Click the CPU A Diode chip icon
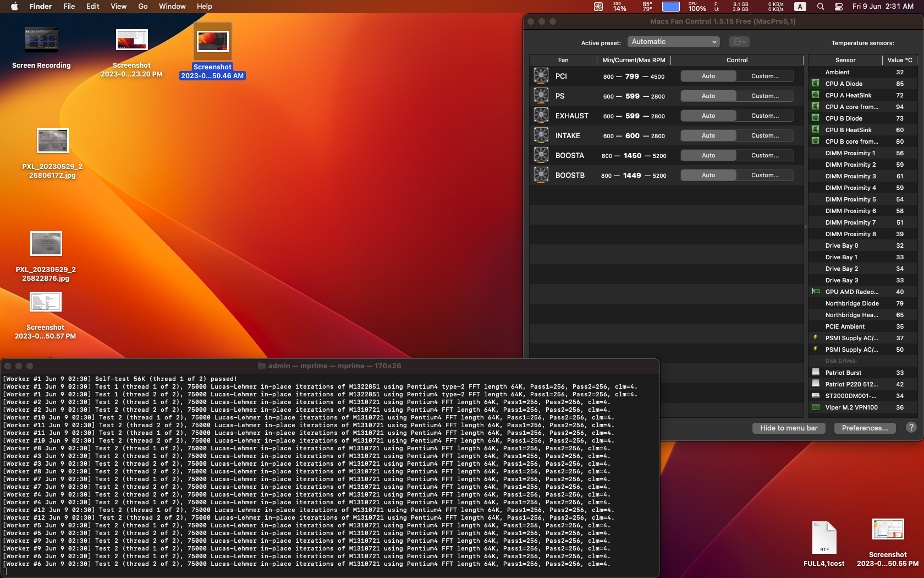 pos(816,84)
